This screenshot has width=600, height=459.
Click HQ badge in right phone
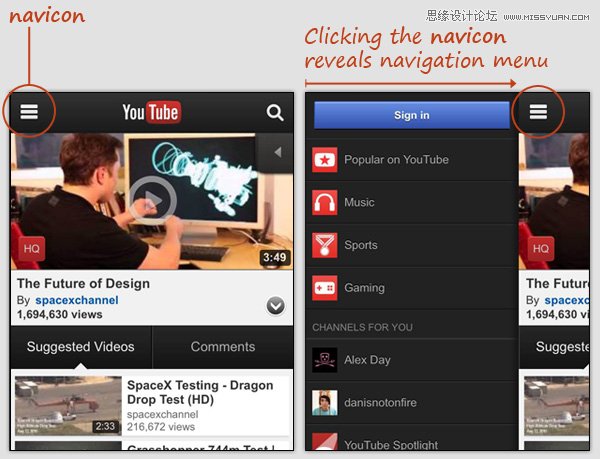pos(541,249)
